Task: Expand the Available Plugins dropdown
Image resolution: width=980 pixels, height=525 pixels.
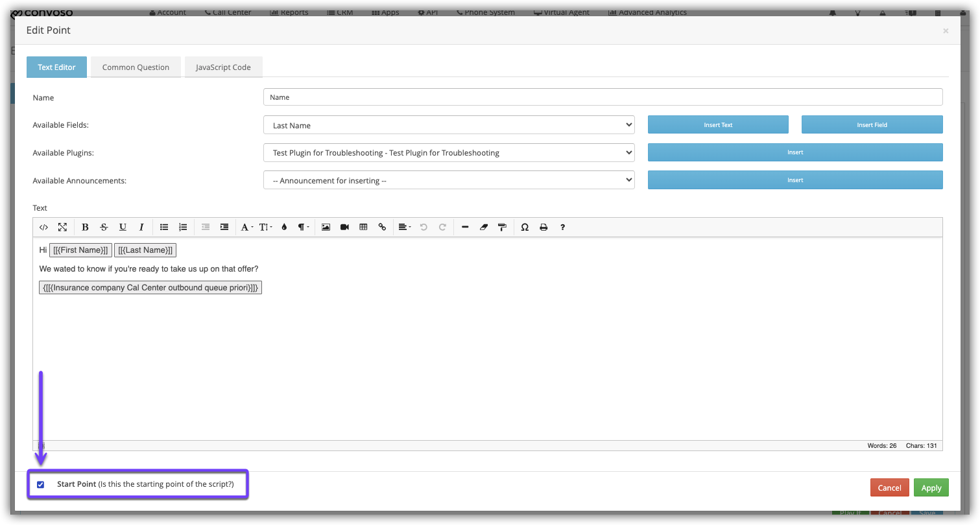Action: click(x=448, y=153)
